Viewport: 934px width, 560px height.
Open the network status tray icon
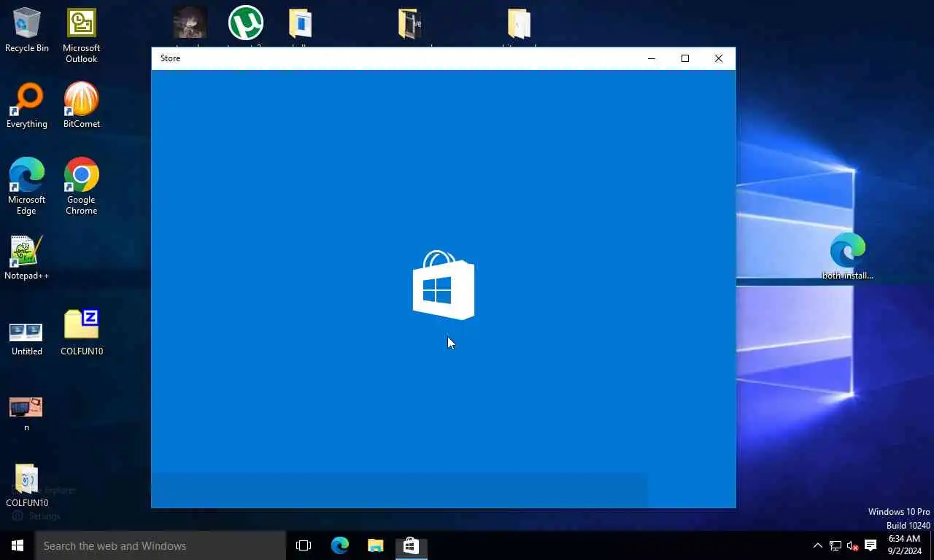(835, 545)
